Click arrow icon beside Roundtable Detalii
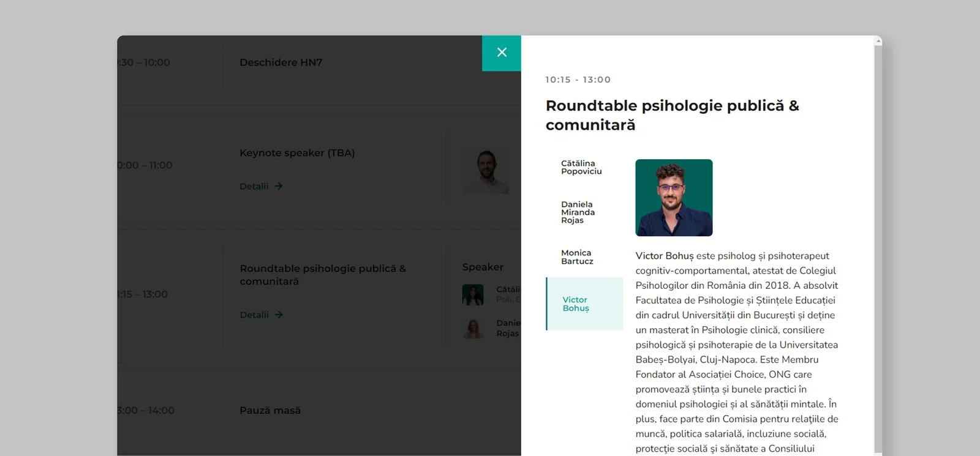Image resolution: width=980 pixels, height=456 pixels. 279,315
